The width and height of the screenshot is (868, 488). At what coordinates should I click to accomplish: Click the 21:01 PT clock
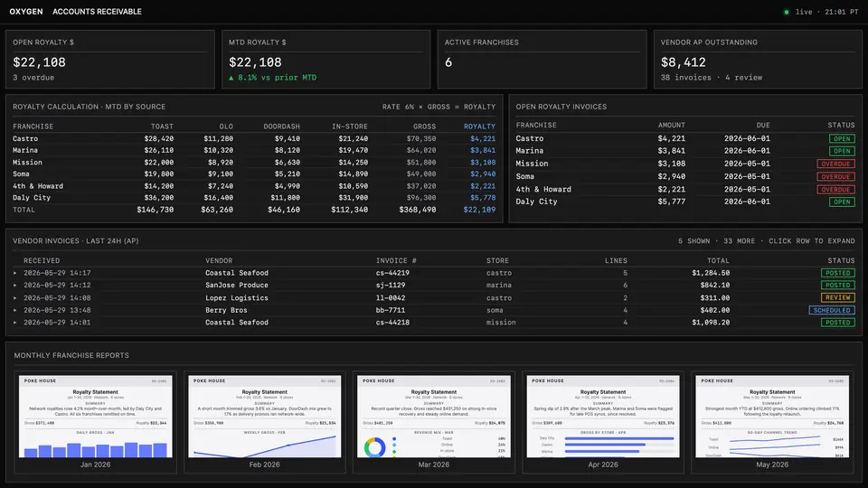click(842, 12)
